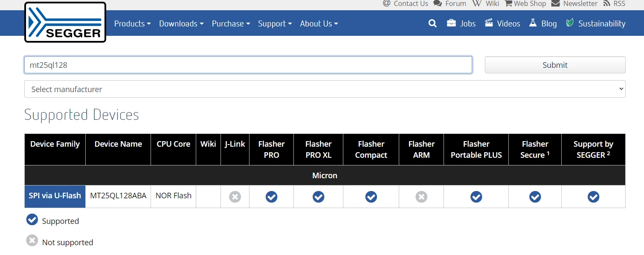
Task: Open the Videos page link
Action: click(508, 23)
